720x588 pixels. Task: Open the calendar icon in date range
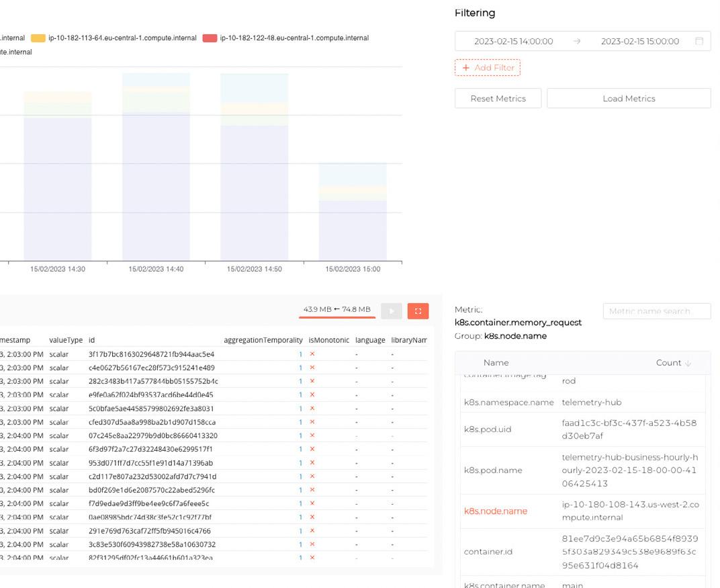coord(699,41)
